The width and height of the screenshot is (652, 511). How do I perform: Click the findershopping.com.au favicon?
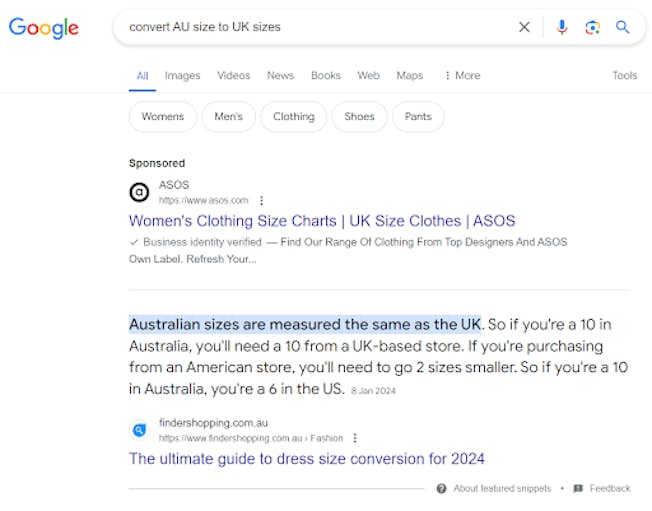point(140,430)
